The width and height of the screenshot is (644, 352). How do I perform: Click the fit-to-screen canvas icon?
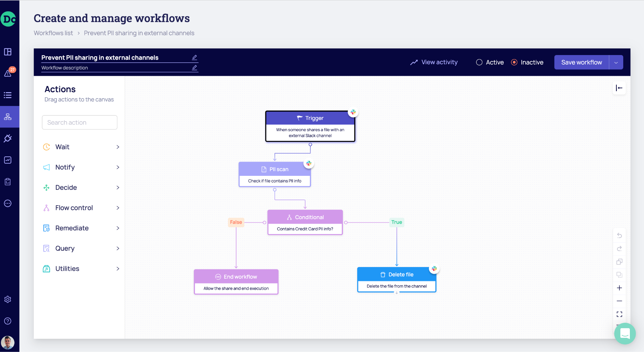pyautogui.click(x=619, y=314)
